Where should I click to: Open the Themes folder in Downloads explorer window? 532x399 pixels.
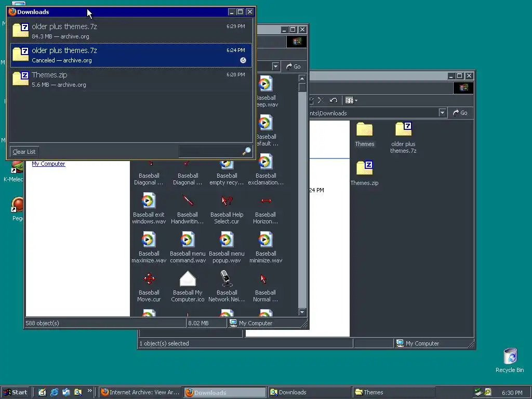click(x=364, y=135)
